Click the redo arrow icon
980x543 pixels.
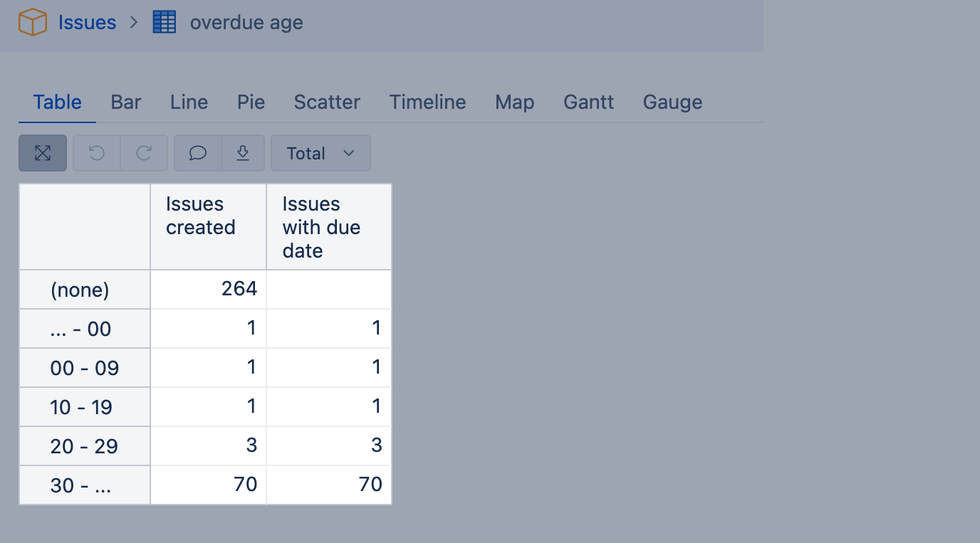click(144, 153)
